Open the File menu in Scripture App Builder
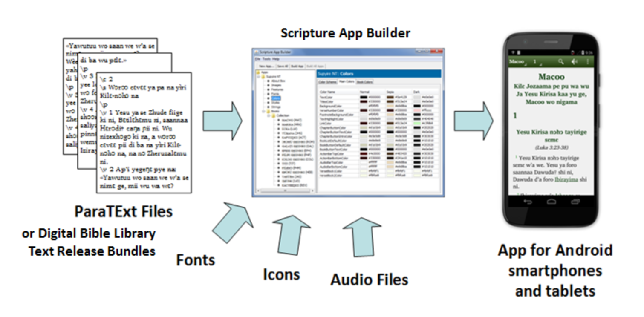This screenshot has width=644, height=317. [258, 59]
